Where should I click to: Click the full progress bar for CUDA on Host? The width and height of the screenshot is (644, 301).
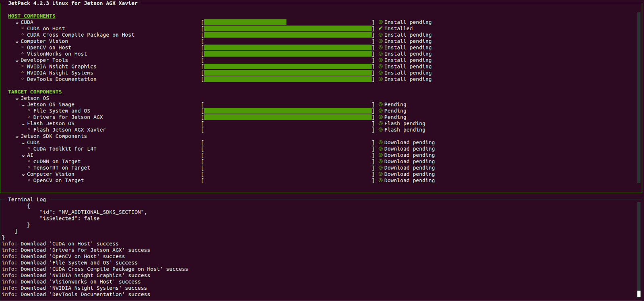[288, 29]
